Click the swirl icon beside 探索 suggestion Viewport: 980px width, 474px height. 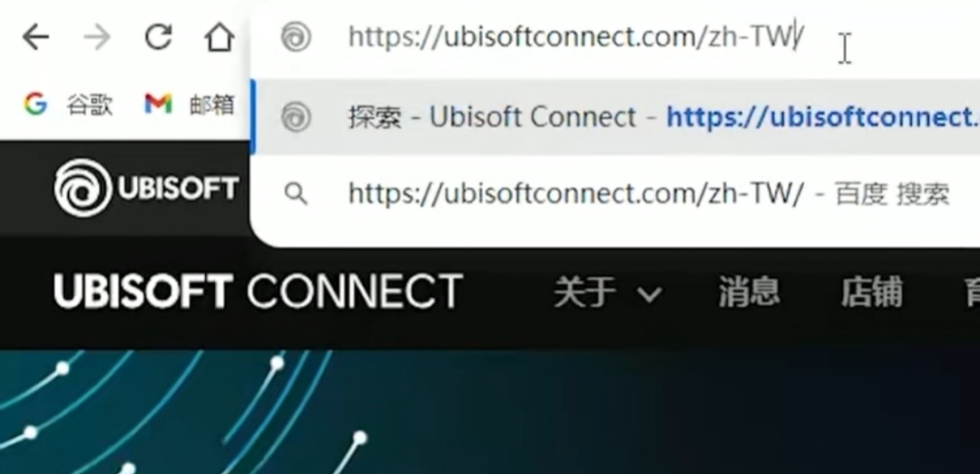296,117
